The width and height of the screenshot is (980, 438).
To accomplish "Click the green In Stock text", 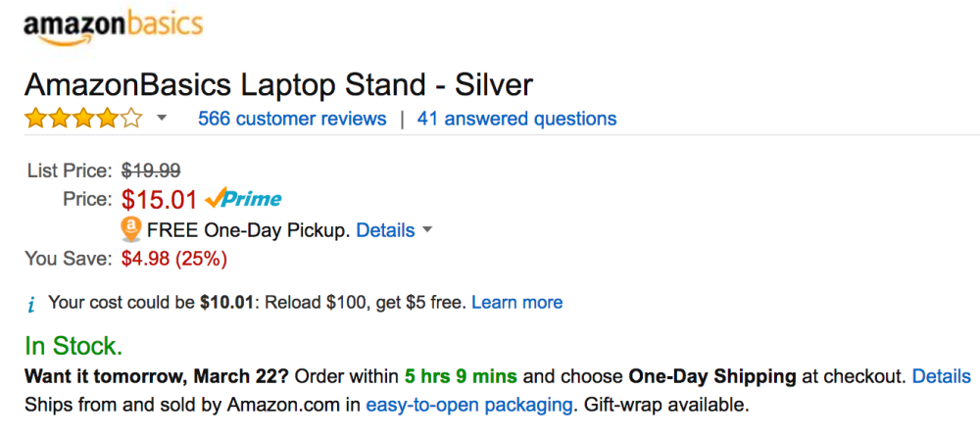I will 73,346.
